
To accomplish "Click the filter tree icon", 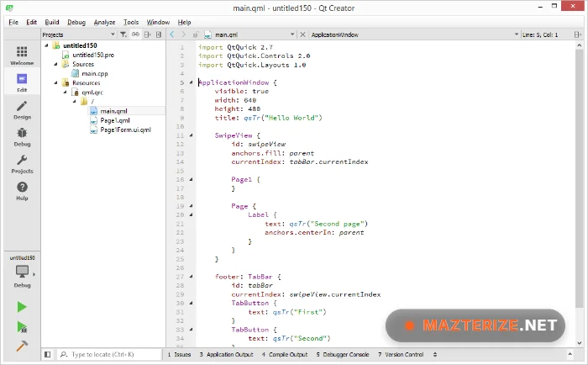I will pyautogui.click(x=123, y=34).
